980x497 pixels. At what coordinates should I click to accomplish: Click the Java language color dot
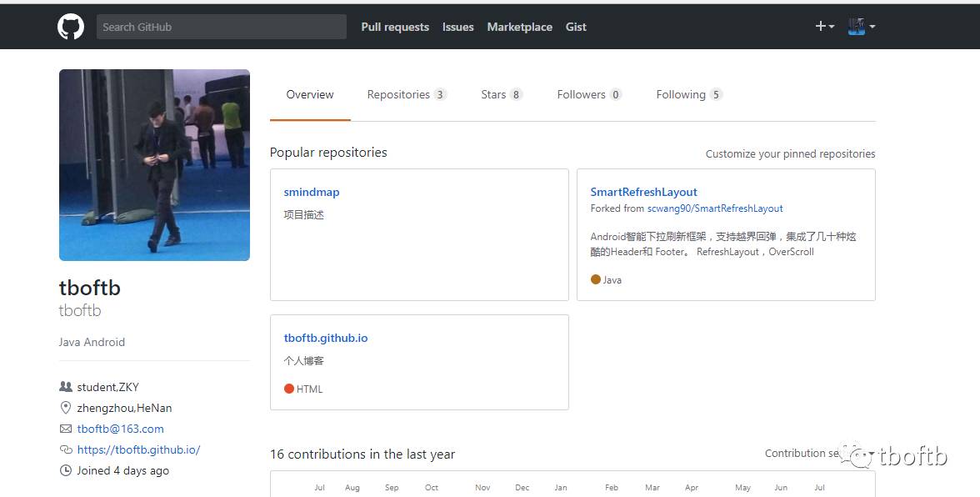(596, 279)
